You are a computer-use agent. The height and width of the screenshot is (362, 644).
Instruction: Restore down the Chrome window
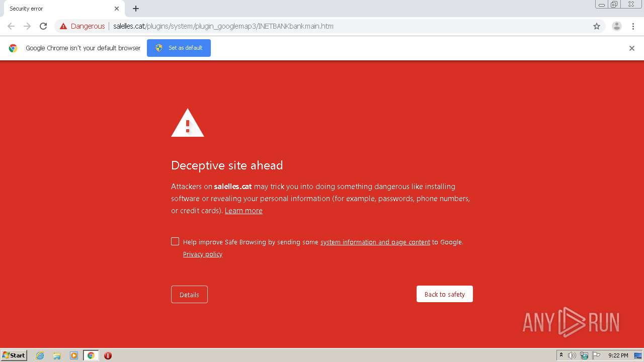click(x=614, y=5)
